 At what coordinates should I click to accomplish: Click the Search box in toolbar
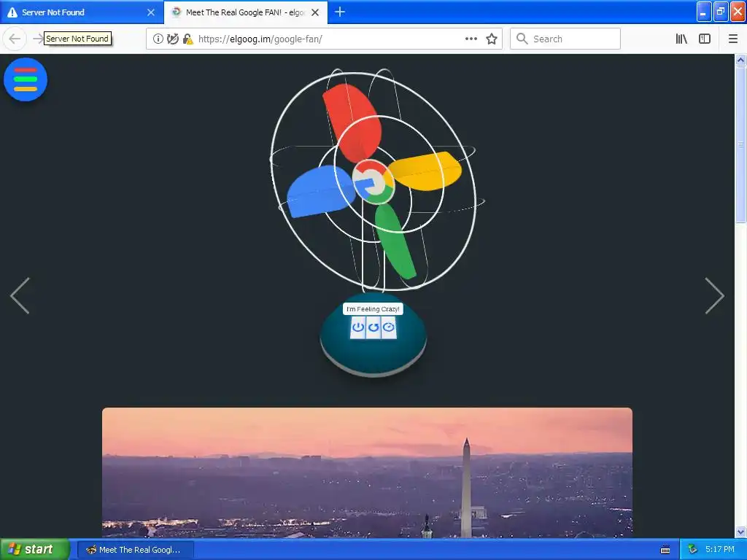565,39
